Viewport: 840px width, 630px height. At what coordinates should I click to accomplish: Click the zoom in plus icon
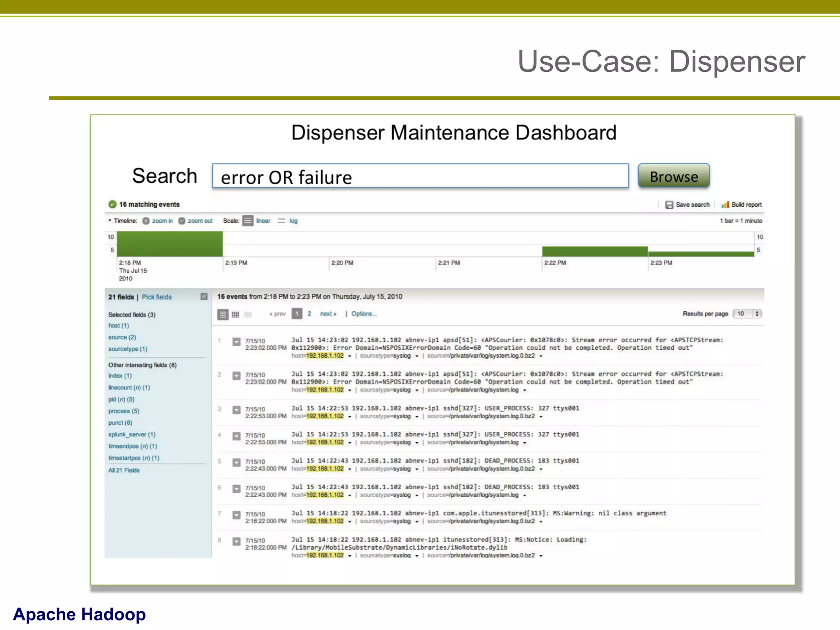point(146,221)
